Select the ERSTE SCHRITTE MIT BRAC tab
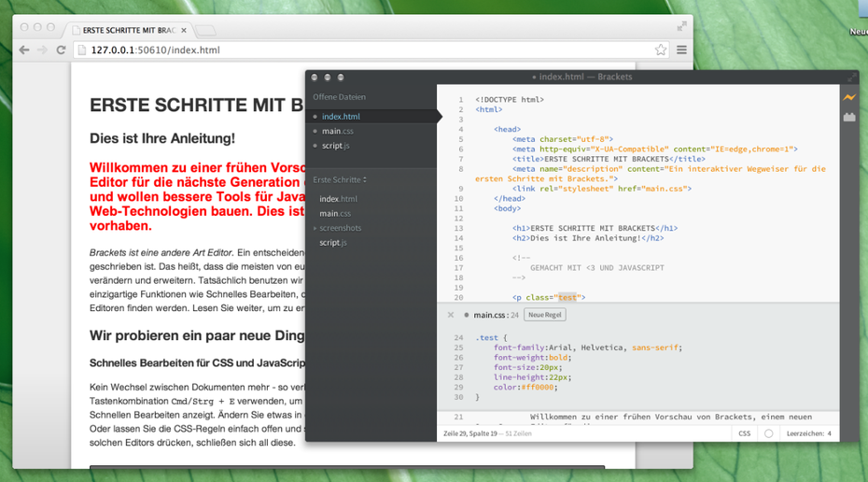The height and width of the screenshot is (482, 868). (130, 31)
